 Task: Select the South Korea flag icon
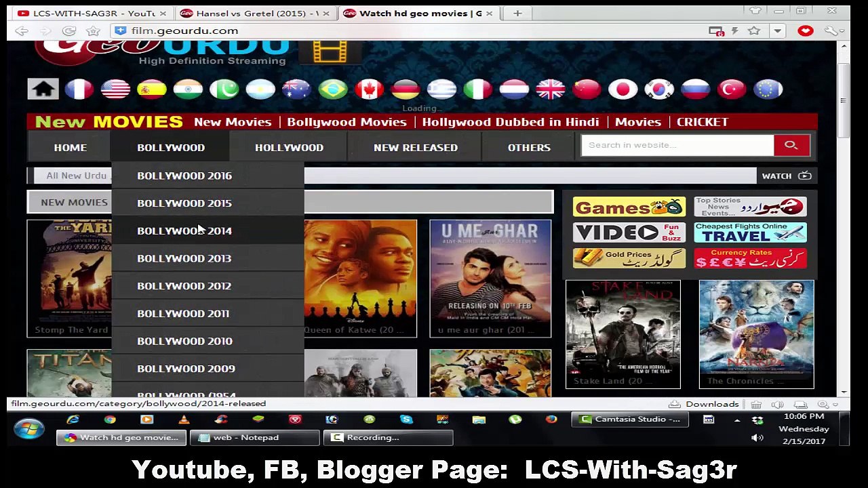659,89
